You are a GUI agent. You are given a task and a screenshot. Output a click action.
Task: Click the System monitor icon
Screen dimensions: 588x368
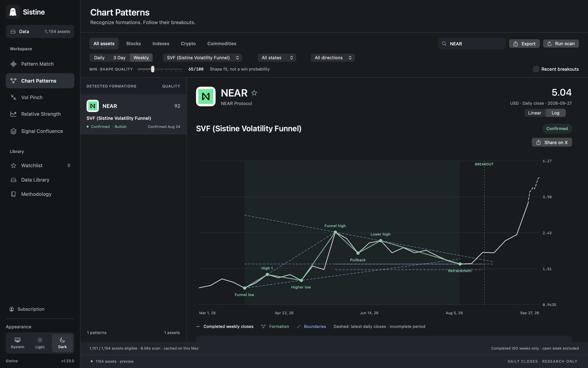(18, 340)
